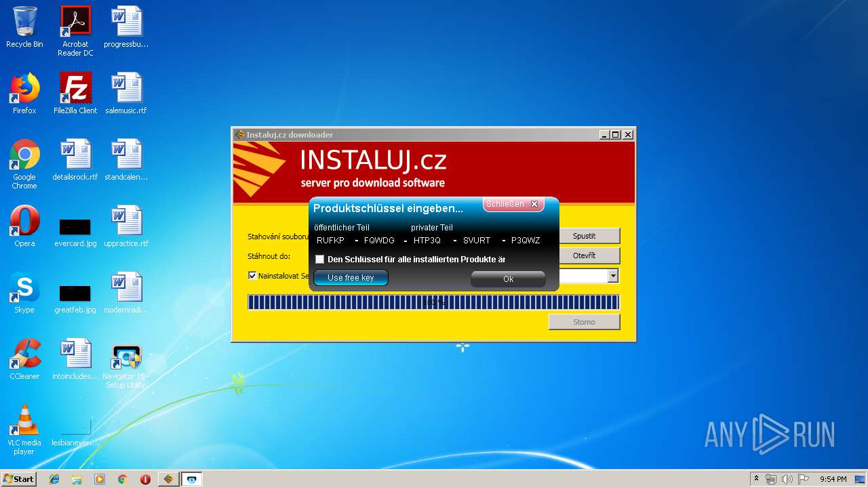Open greatfeb.jpg image file
Image resolution: width=868 pixels, height=488 pixels.
[75, 298]
